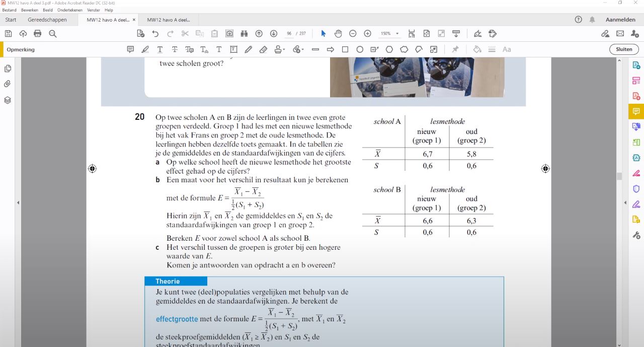The height and width of the screenshot is (347, 644).
Task: Click the share with others person icon
Action: click(634, 34)
